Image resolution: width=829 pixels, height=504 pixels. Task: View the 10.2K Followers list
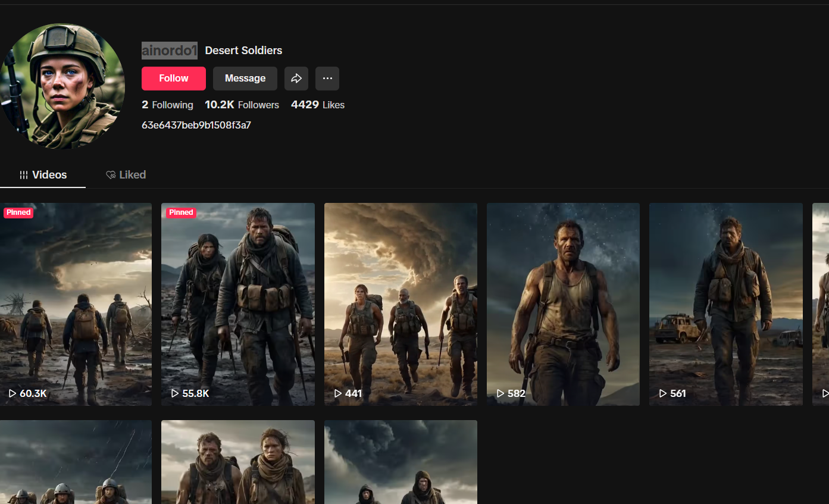(x=242, y=105)
